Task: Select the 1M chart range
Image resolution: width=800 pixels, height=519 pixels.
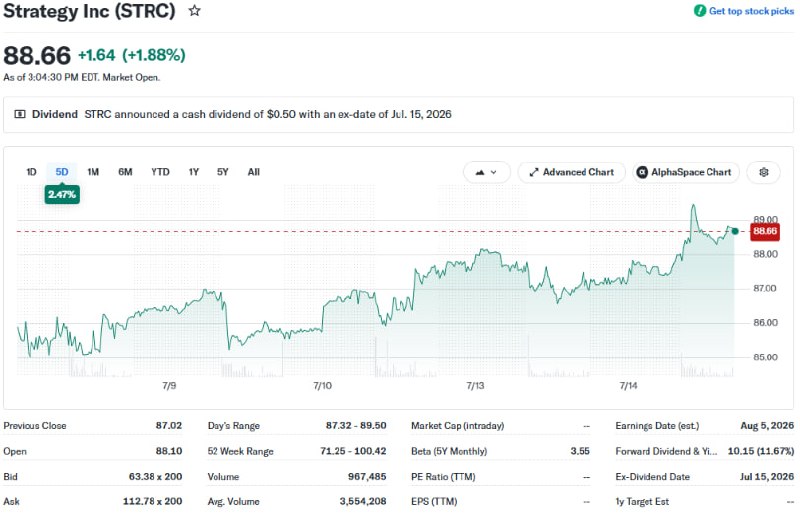Action: point(93,172)
